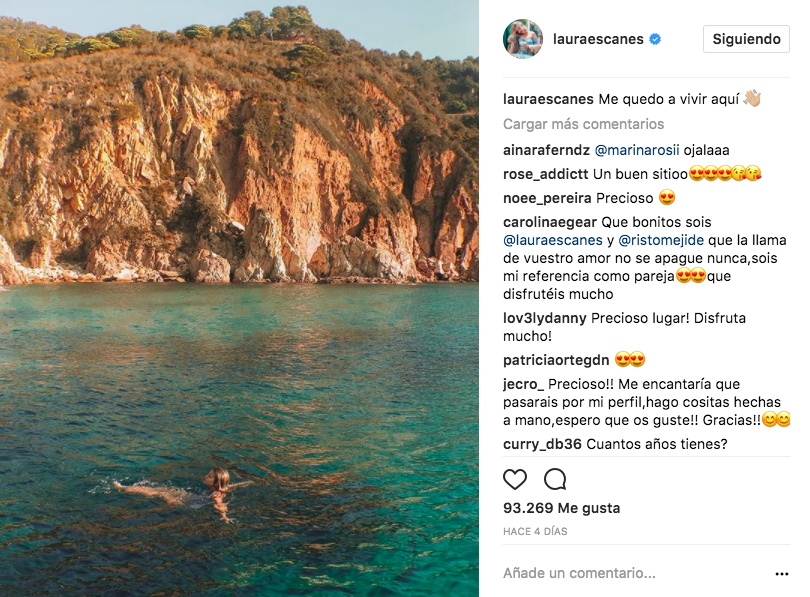Screen dimensions: 810x597
Task: Open lauraescanes profile from the header
Action: point(598,40)
